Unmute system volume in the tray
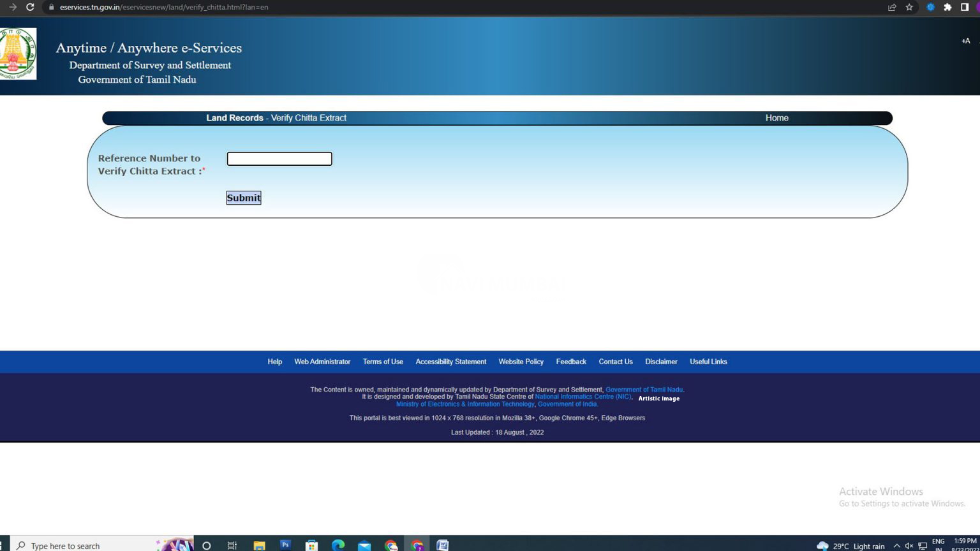This screenshot has width=980, height=551. click(909, 546)
